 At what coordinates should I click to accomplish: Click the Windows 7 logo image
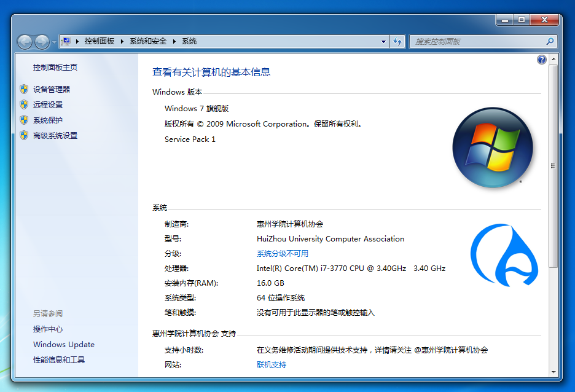pyautogui.click(x=493, y=147)
